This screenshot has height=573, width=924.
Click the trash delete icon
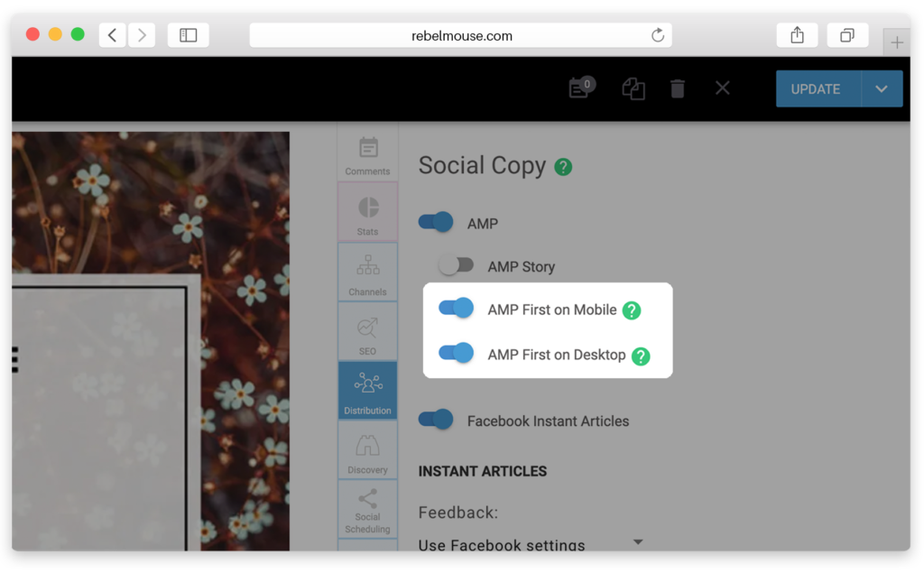[x=678, y=88]
